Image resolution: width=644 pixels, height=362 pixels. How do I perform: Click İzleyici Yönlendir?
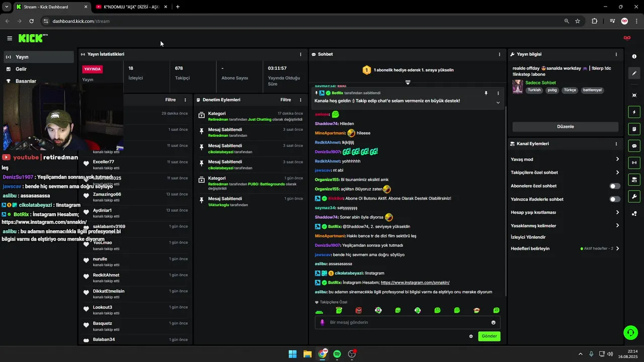(528, 237)
